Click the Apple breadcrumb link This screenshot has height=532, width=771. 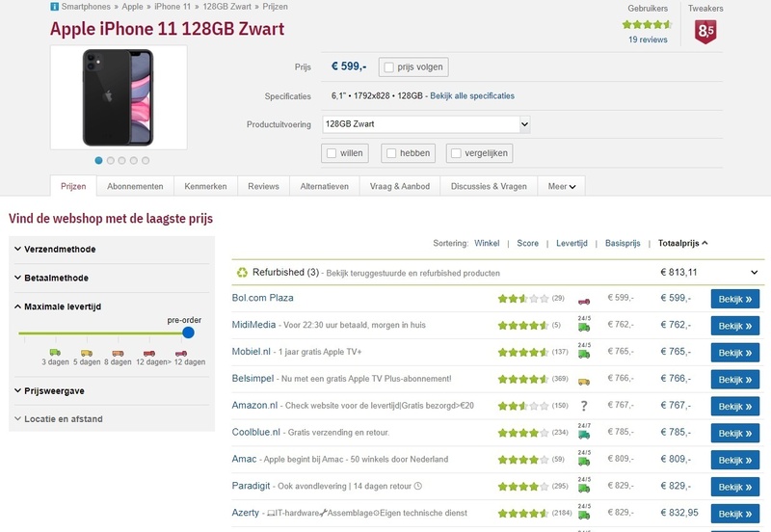pos(132,7)
